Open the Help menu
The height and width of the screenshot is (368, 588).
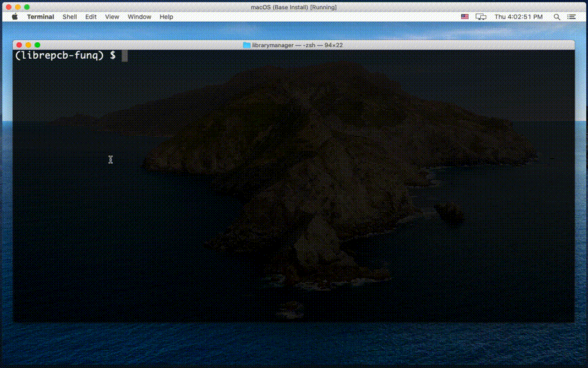tap(166, 17)
